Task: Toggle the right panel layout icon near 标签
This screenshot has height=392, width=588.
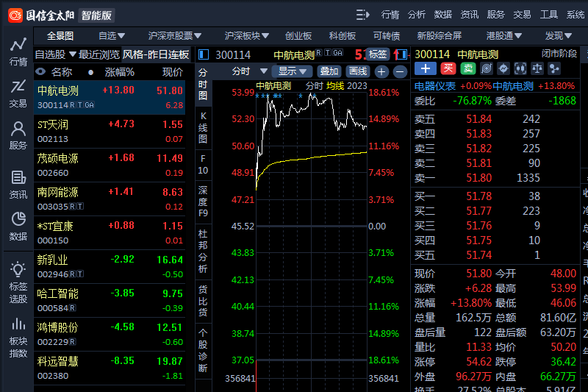Action: click(401, 54)
